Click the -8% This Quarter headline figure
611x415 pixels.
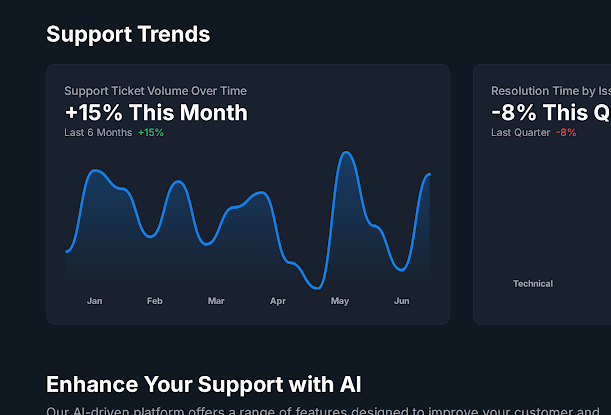[550, 112]
